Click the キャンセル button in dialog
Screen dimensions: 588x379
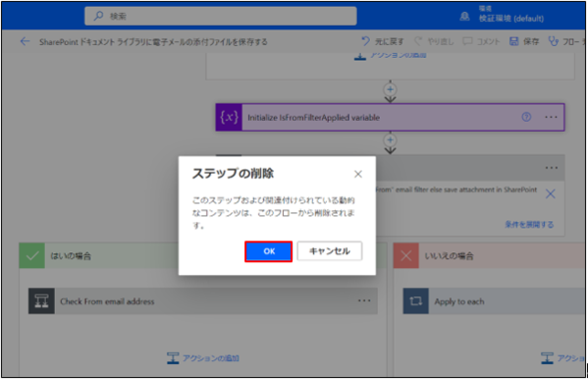tap(330, 251)
